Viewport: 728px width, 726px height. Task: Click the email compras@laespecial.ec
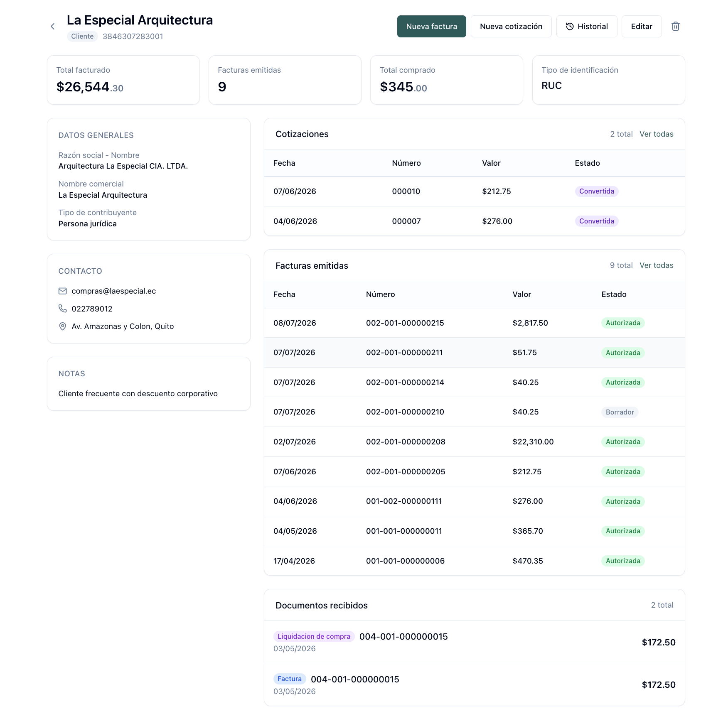tap(114, 291)
